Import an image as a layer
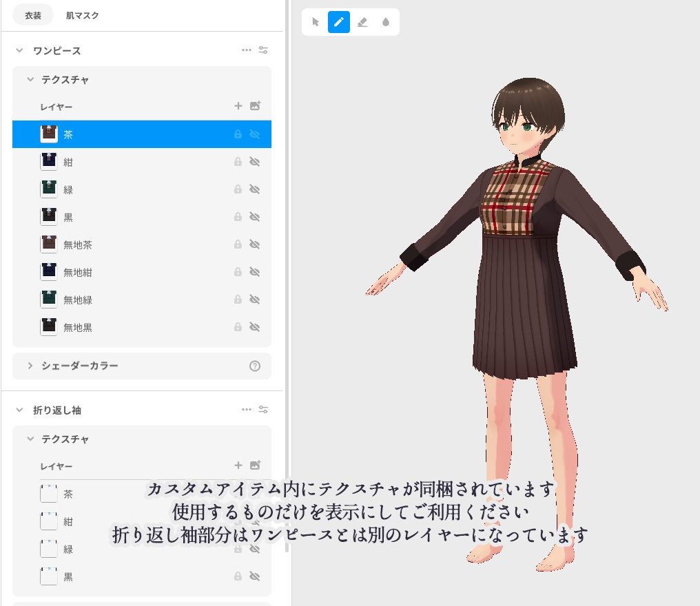This screenshot has width=700, height=606. tap(255, 106)
